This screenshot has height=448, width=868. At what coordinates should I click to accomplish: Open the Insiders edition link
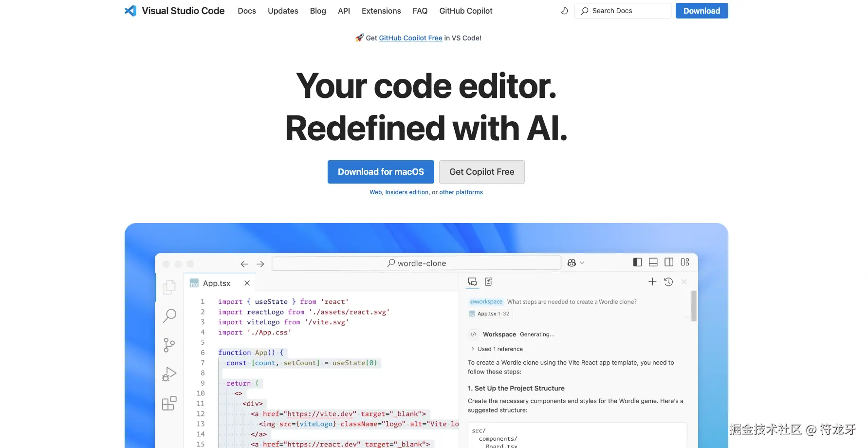tap(406, 192)
